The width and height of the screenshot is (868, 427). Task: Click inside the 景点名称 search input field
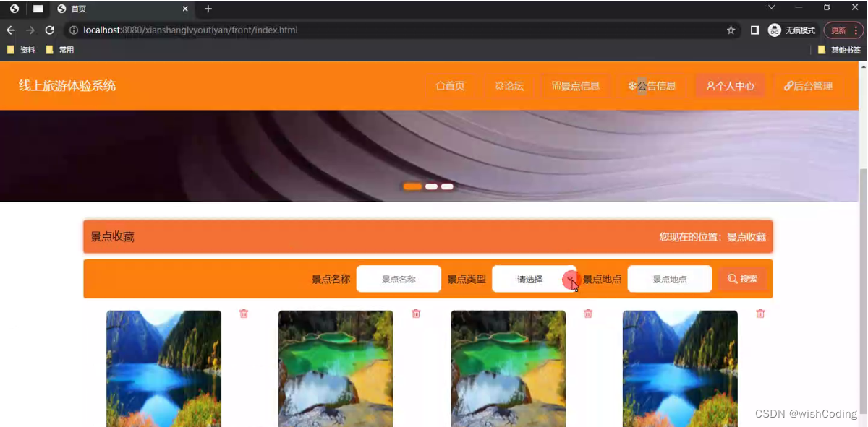click(x=399, y=278)
